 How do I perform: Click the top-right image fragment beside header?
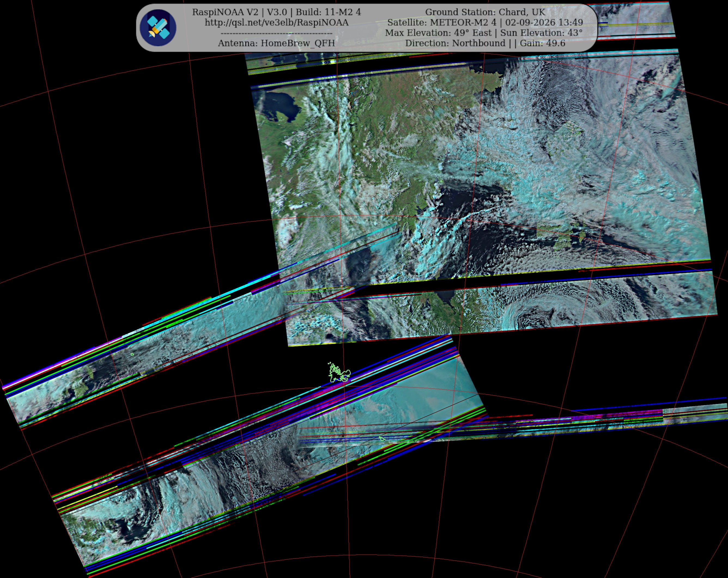coord(635,20)
